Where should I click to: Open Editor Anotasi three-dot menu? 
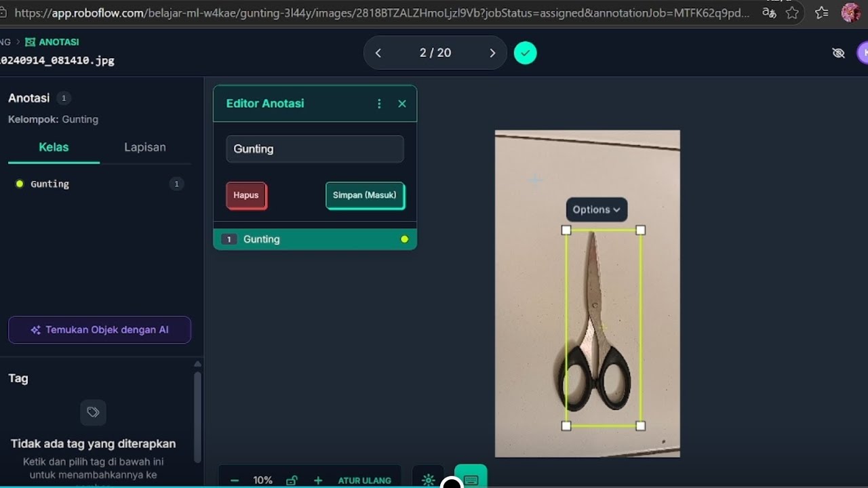tap(379, 104)
